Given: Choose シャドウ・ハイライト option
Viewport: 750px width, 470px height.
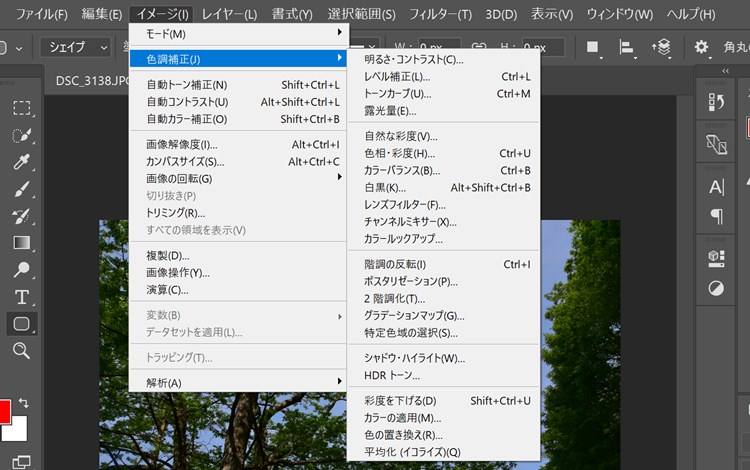Looking at the screenshot, I should tap(445, 359).
